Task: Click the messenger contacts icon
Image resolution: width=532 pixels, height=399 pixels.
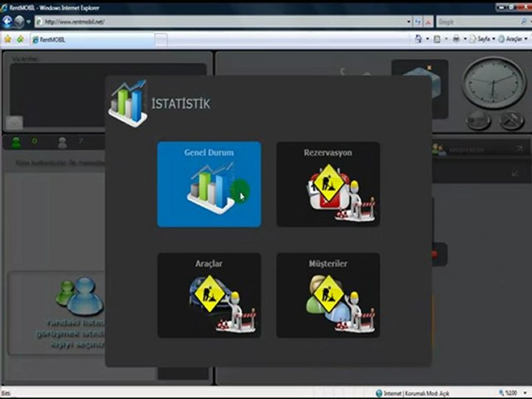Action: (x=80, y=295)
